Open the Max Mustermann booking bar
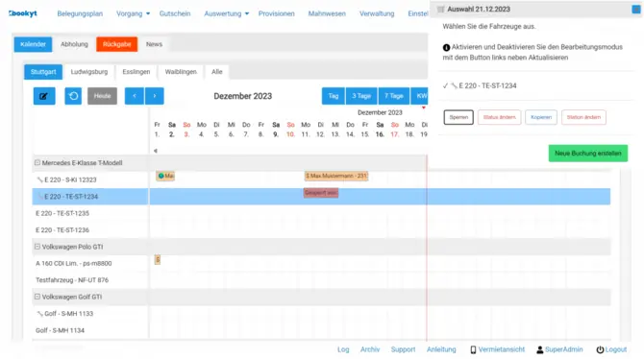This screenshot has width=644, height=359. click(x=336, y=176)
